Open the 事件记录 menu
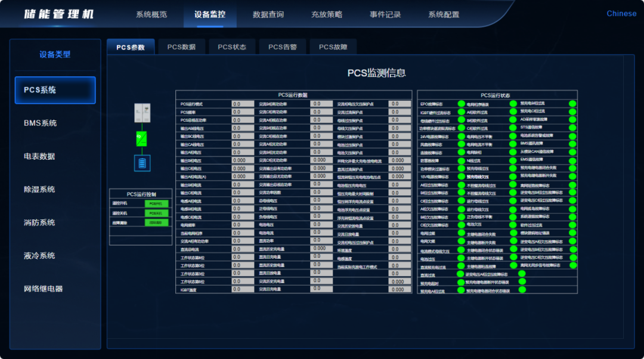This screenshot has width=644, height=359. (385, 14)
